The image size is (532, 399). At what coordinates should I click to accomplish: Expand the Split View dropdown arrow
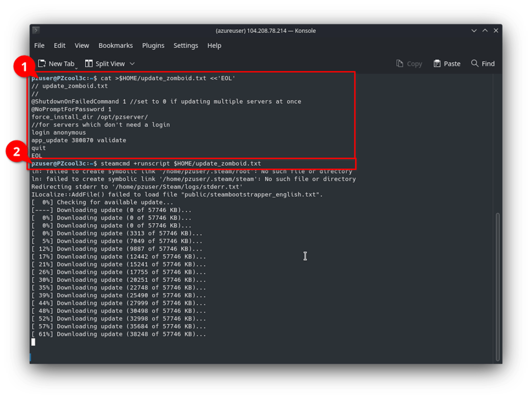(x=132, y=64)
